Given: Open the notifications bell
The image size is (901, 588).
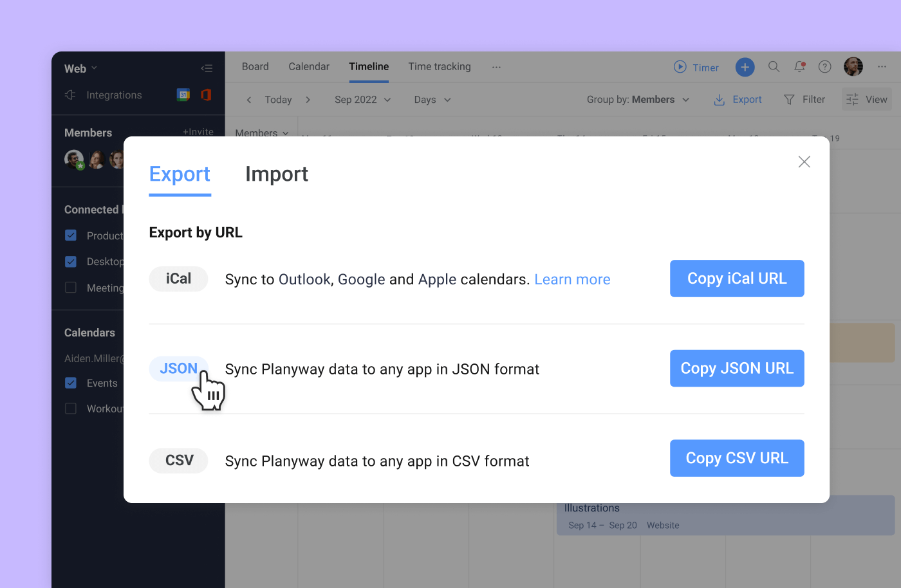Looking at the screenshot, I should [x=799, y=66].
